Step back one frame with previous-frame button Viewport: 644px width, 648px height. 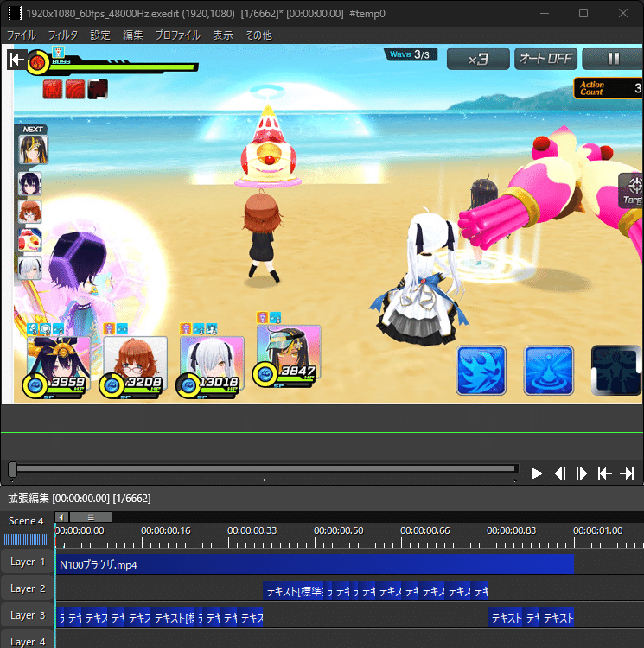click(560, 473)
